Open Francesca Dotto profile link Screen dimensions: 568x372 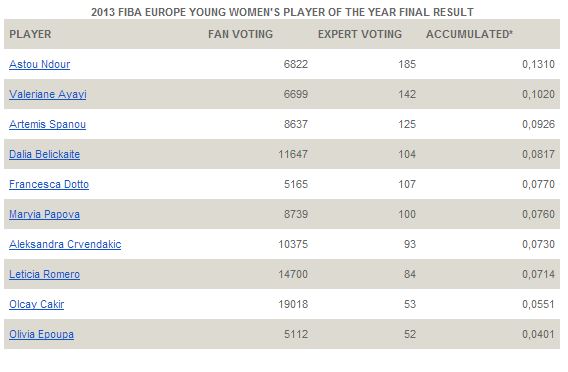(x=49, y=184)
